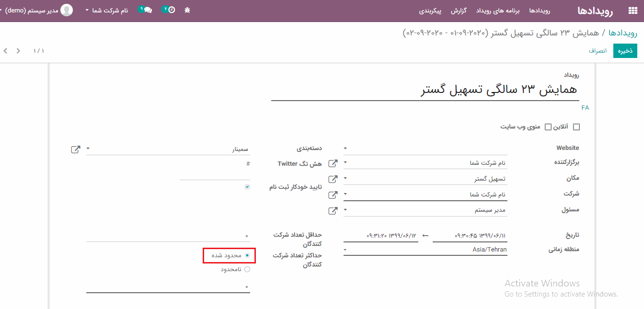
Task: Select the محدود شده radio option
Action: [x=247, y=256]
